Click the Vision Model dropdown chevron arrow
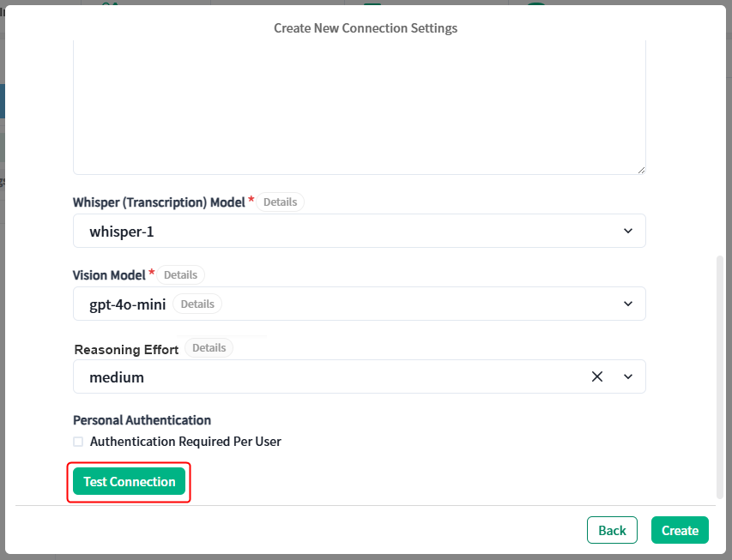The width and height of the screenshot is (732, 560). point(628,304)
